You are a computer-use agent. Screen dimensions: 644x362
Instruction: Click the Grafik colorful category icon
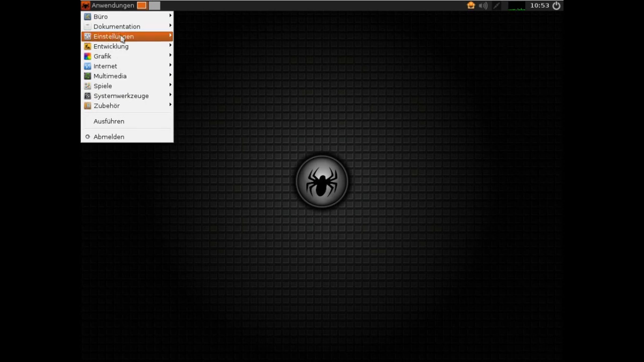(87, 56)
